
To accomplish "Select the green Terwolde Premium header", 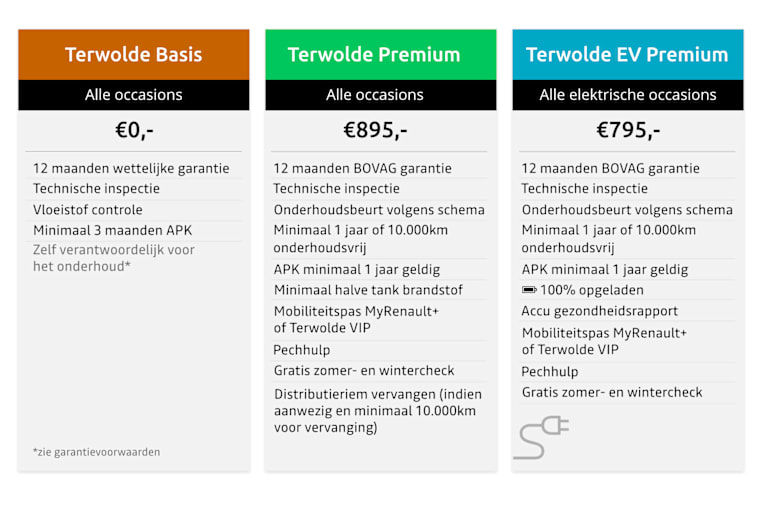I will coord(381,55).
